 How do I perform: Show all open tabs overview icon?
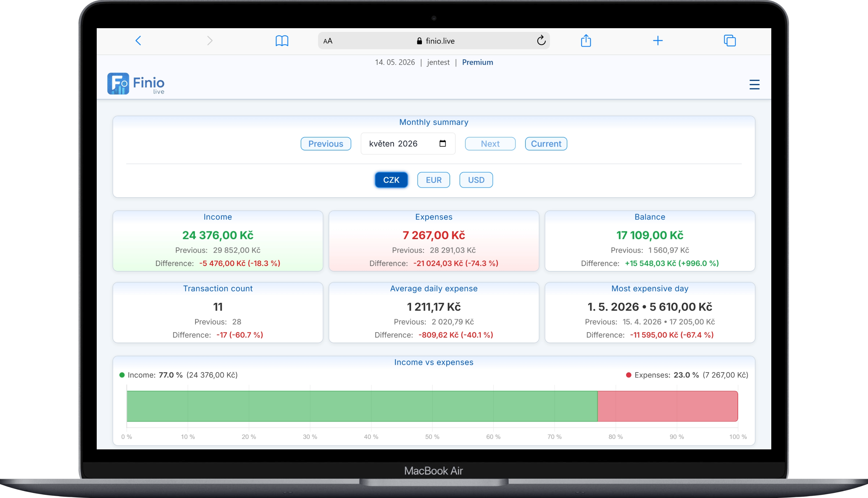730,40
